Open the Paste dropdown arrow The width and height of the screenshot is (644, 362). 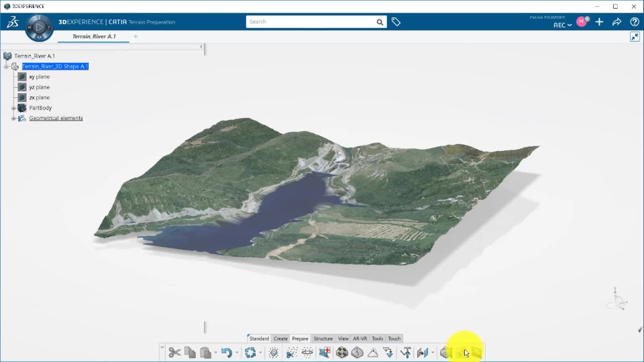tap(215, 353)
